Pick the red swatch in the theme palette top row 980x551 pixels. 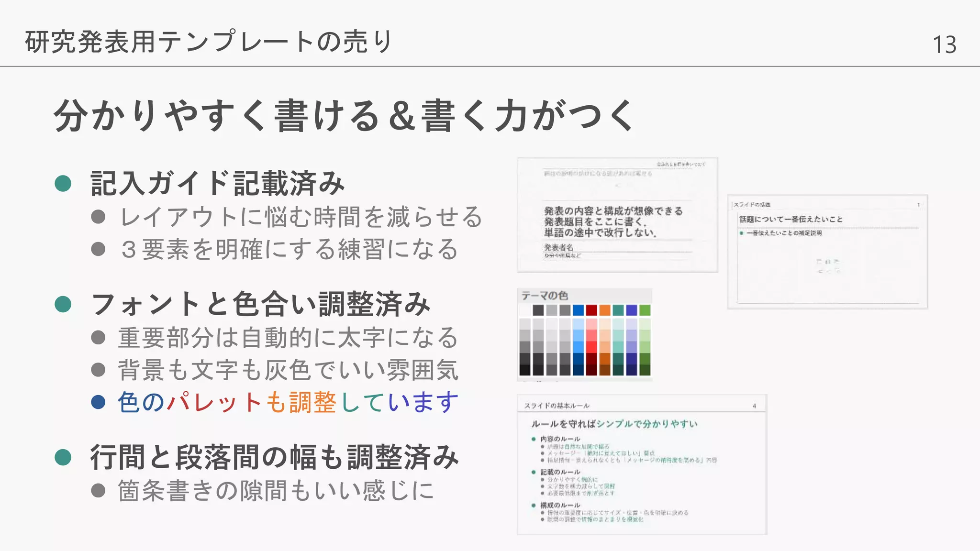(x=591, y=310)
